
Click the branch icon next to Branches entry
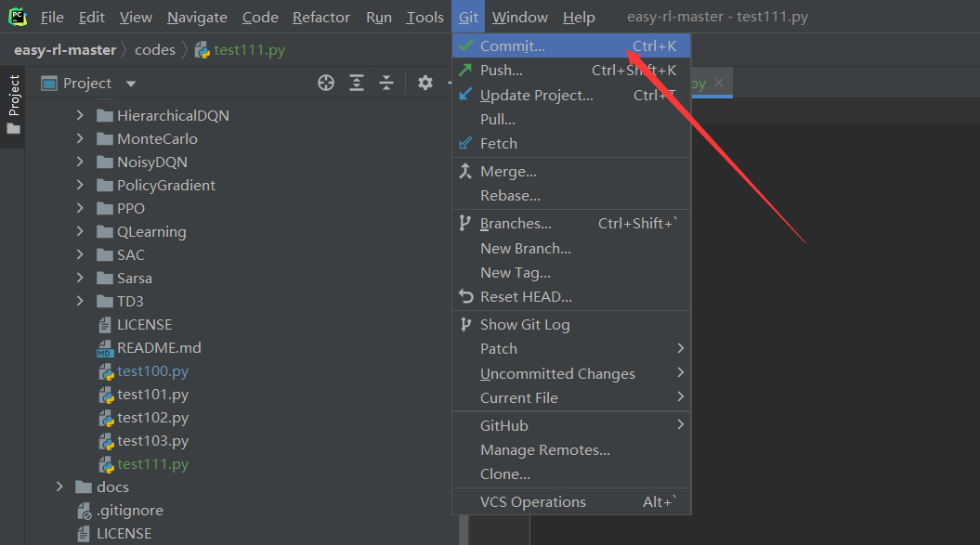point(466,224)
